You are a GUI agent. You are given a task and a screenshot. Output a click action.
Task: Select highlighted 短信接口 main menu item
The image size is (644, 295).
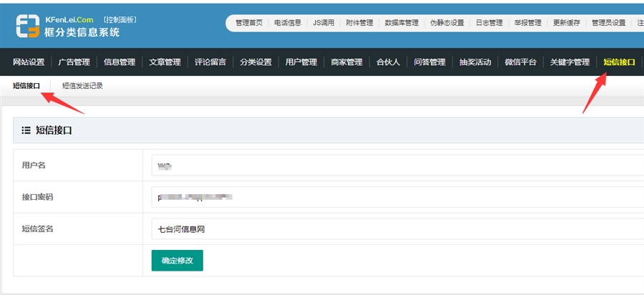point(619,62)
